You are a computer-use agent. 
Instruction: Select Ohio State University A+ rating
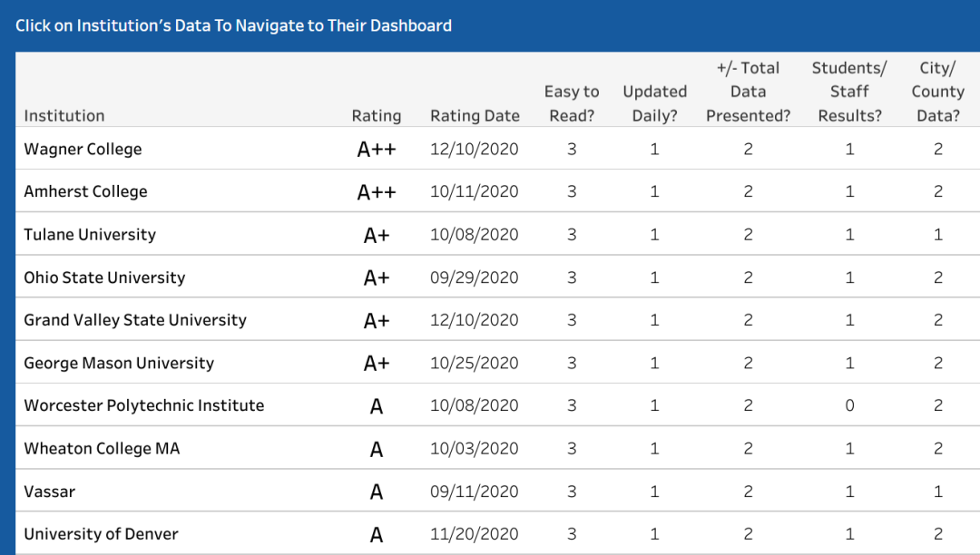click(x=377, y=277)
